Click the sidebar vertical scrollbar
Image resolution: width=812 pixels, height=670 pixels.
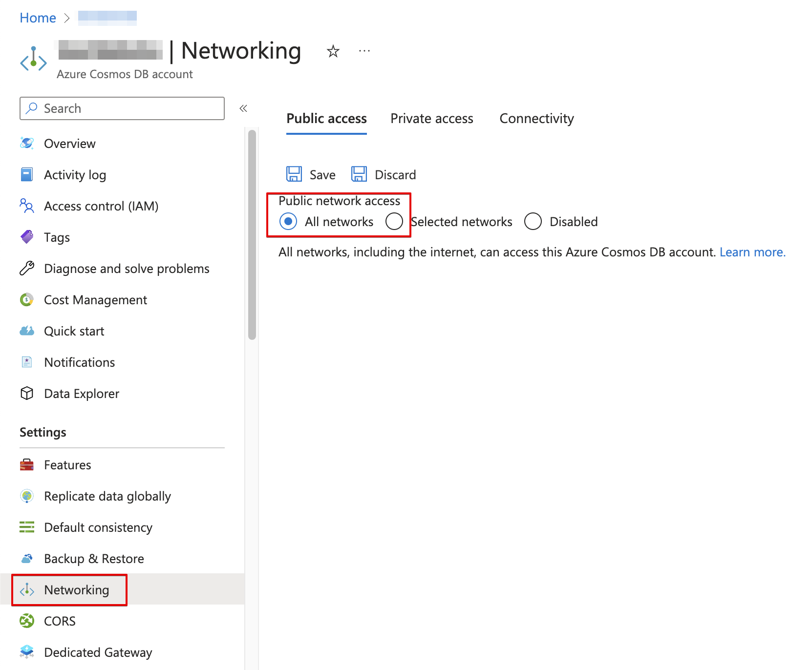pyautogui.click(x=252, y=234)
